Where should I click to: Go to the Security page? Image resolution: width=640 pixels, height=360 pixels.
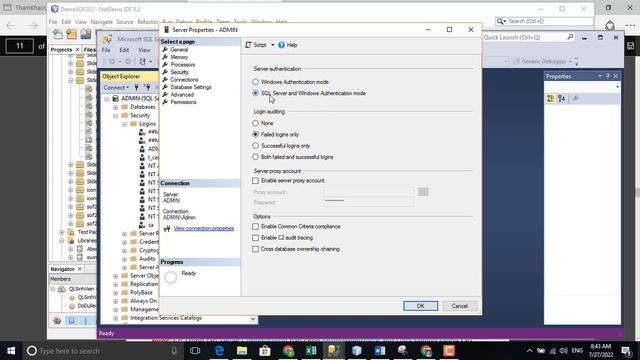[179, 72]
